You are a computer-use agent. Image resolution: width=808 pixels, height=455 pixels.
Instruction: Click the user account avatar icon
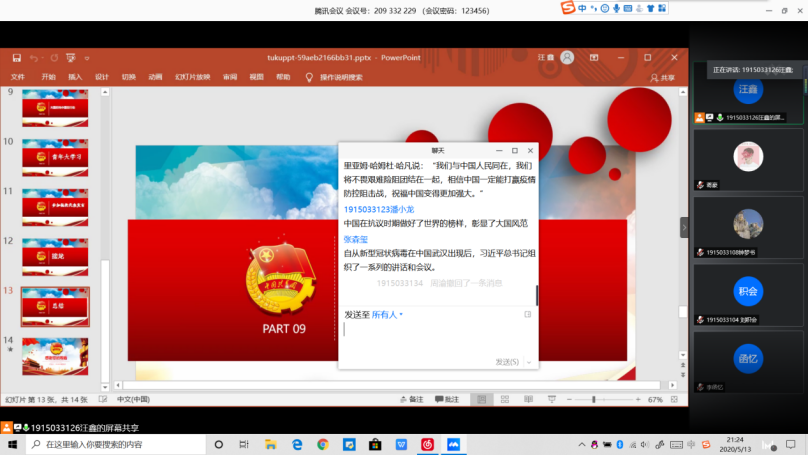(567, 58)
